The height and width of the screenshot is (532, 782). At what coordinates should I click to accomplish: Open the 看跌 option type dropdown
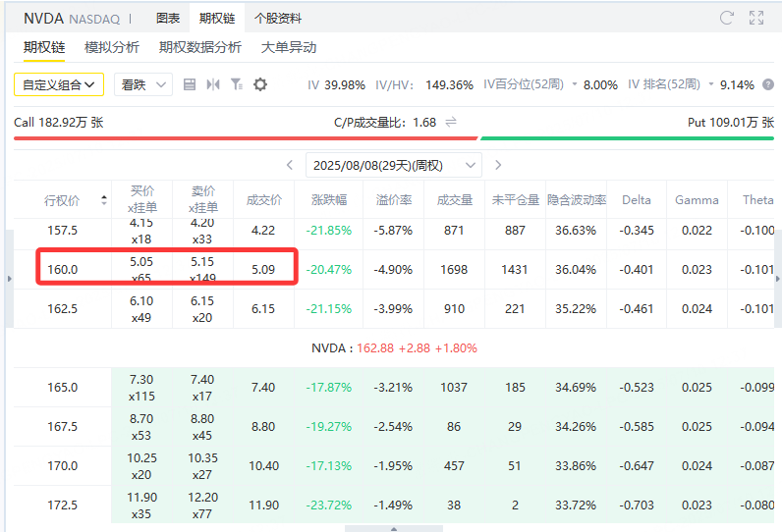[143, 84]
